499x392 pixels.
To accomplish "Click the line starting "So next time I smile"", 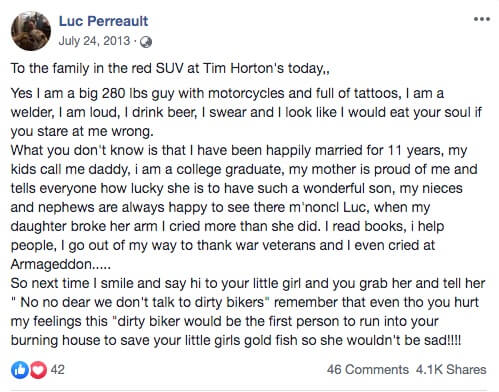I will point(248,283).
